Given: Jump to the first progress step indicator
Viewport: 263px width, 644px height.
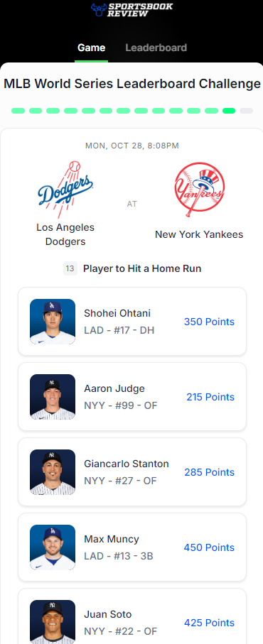Looking at the screenshot, I should (x=18, y=111).
